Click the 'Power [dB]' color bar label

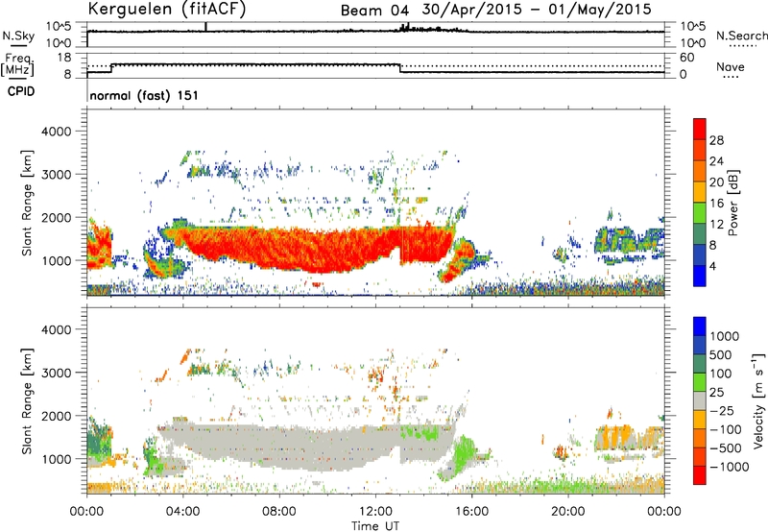pyautogui.click(x=732, y=203)
